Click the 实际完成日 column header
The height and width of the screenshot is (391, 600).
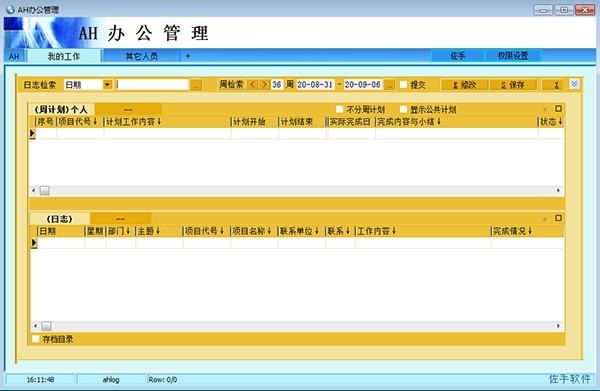click(x=351, y=122)
